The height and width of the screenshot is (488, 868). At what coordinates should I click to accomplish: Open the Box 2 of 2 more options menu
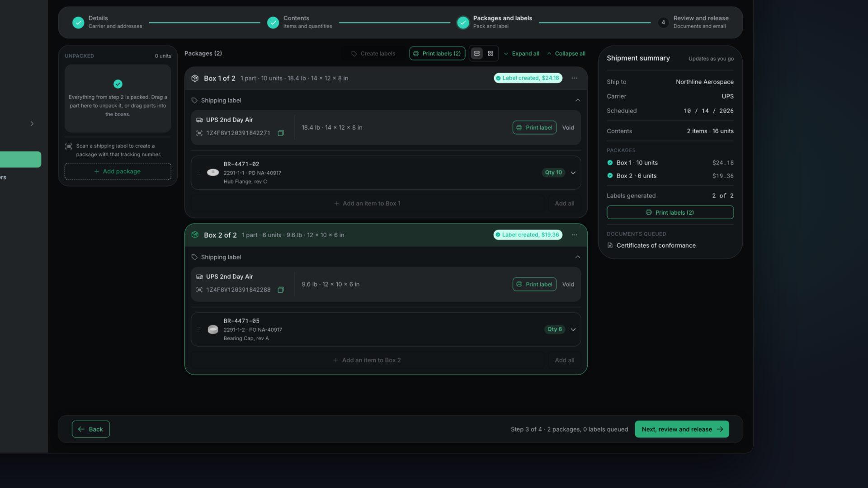coord(574,235)
